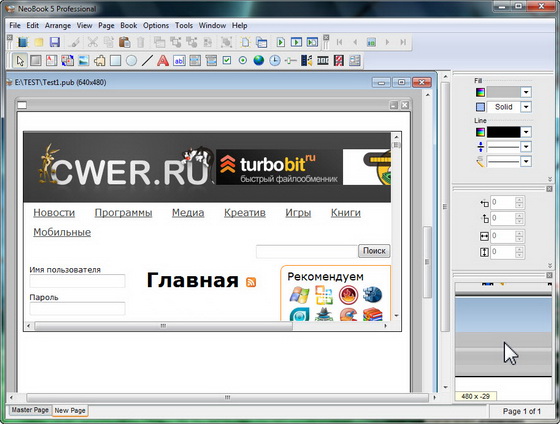Click the Поиск search button
The width and height of the screenshot is (560, 424).
pyautogui.click(x=374, y=251)
